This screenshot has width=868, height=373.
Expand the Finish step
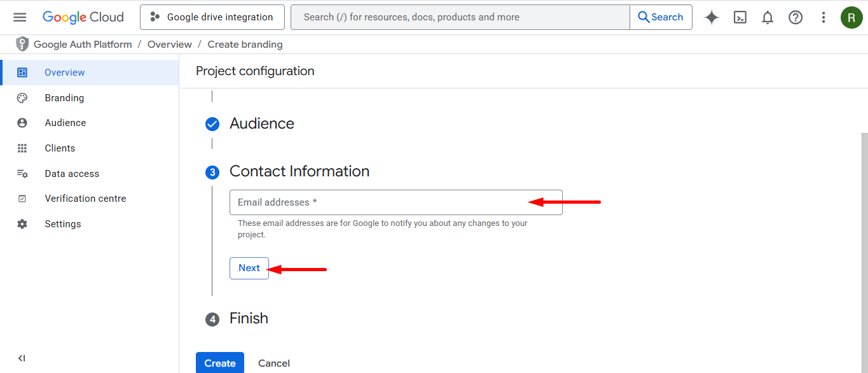click(x=248, y=318)
